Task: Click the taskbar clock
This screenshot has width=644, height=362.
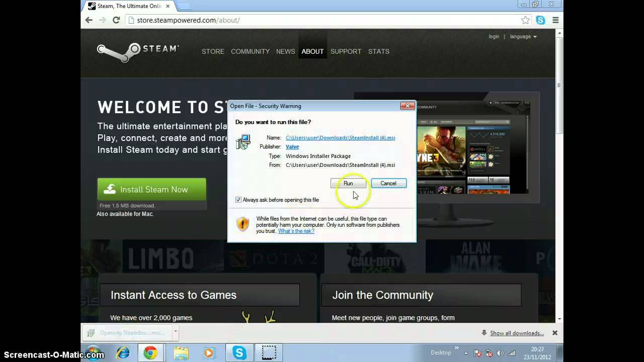Action: click(537, 353)
